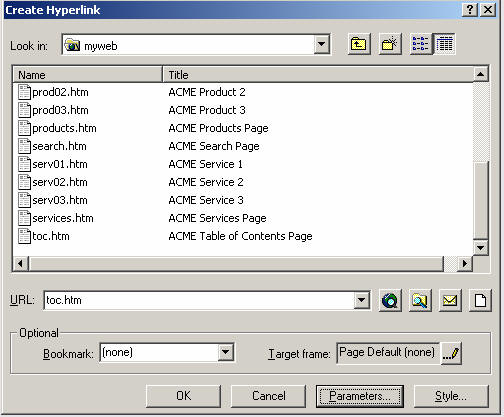Click the Parameters... button
This screenshot has width=504, height=417.
(360, 396)
